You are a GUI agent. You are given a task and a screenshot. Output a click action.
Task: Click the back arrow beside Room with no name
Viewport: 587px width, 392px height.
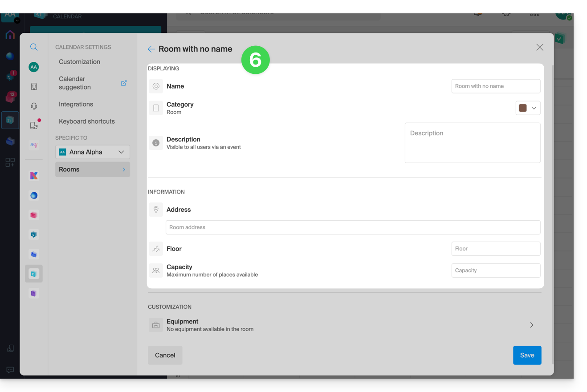click(151, 49)
